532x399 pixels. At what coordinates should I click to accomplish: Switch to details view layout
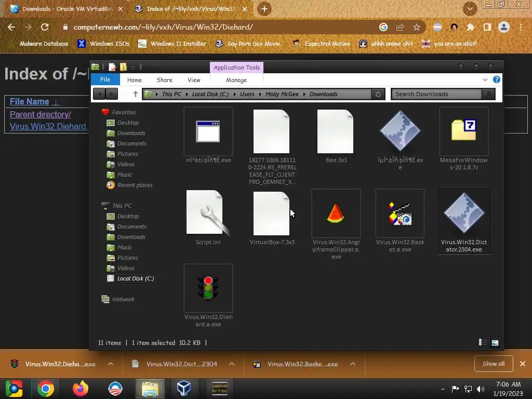(x=483, y=342)
